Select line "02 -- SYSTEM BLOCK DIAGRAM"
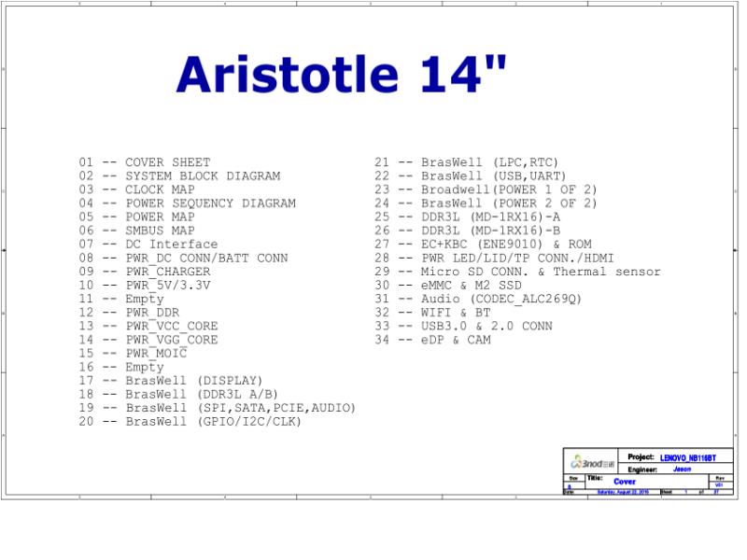The image size is (747, 560). tap(179, 176)
